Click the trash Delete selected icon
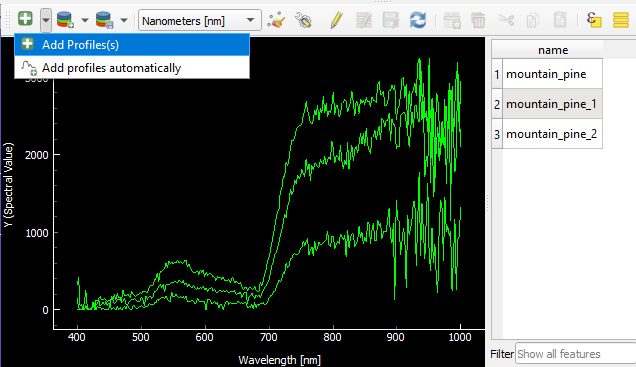Viewport: 636px width, 367px height. [478, 20]
